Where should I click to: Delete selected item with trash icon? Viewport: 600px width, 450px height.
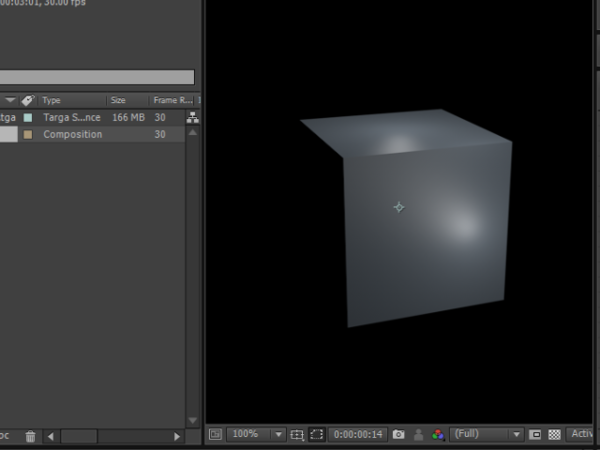[x=30, y=436]
